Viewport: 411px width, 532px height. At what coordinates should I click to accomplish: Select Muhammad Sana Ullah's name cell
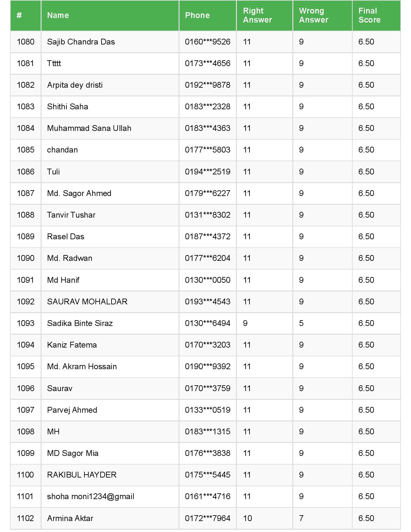(89, 128)
